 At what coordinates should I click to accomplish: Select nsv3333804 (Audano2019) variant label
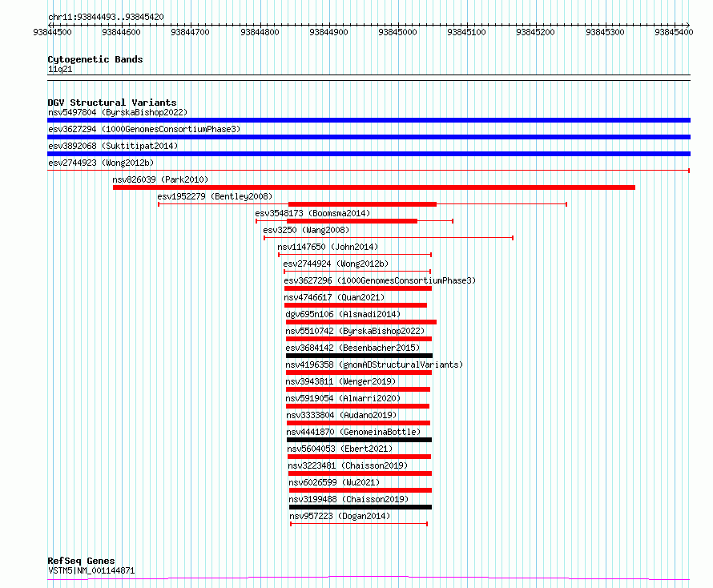click(341, 415)
